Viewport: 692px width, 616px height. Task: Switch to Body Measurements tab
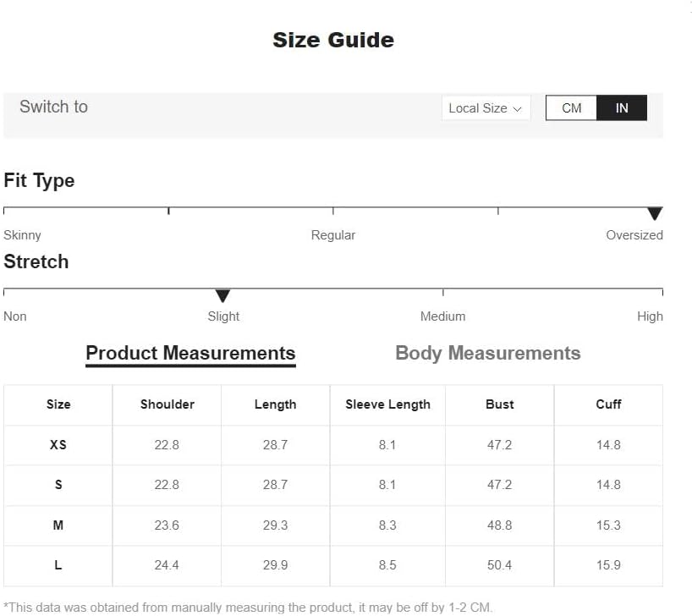[487, 353]
